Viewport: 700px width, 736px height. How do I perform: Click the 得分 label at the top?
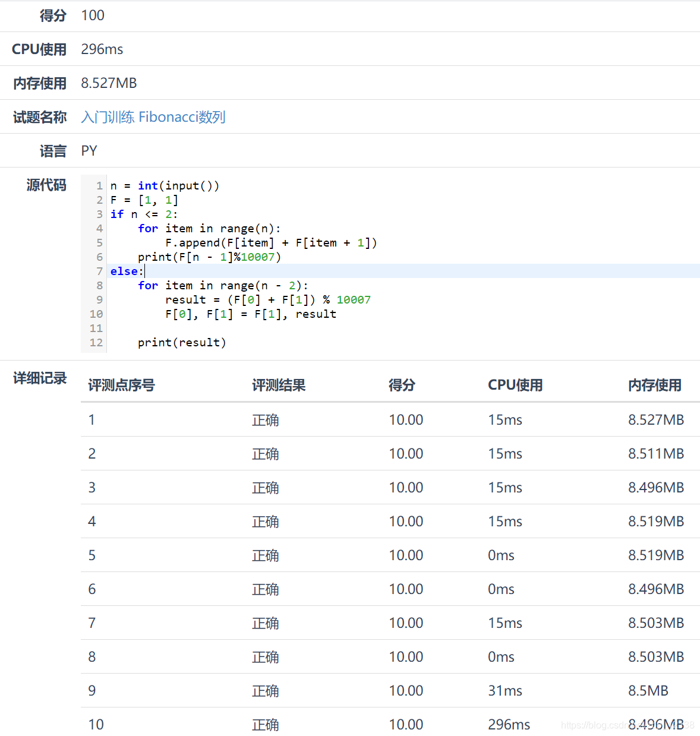53,15
